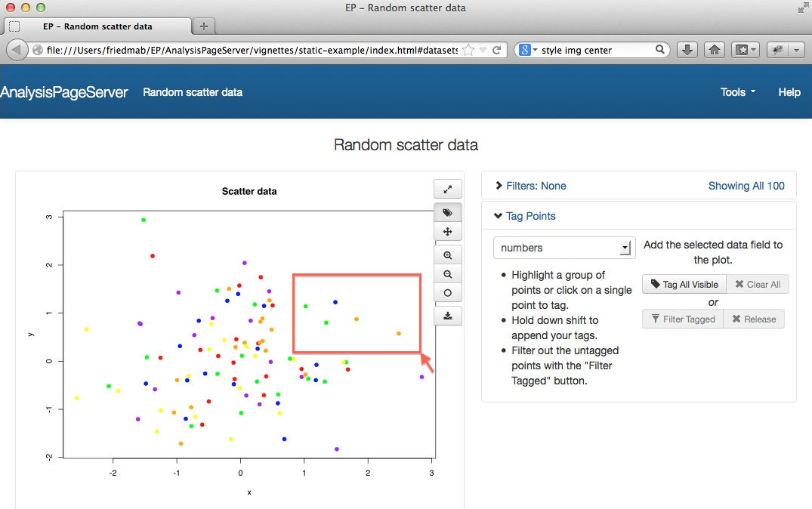Go to browser home page icon
This screenshot has width=812, height=509.
(714, 50)
